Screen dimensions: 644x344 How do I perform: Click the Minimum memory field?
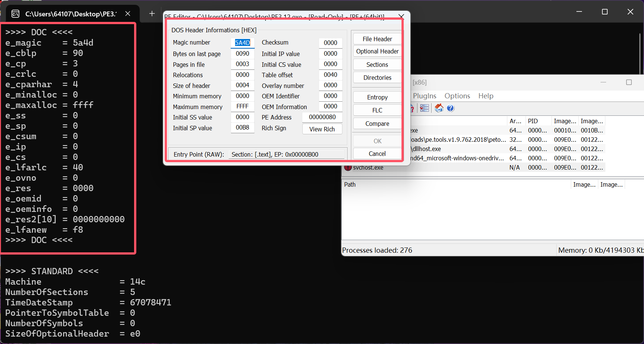coord(243,96)
